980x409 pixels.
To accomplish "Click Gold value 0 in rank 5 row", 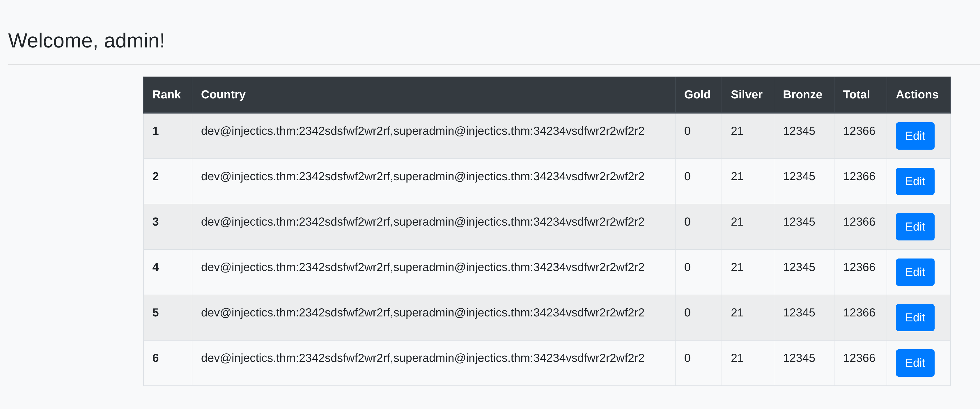I will tap(687, 312).
